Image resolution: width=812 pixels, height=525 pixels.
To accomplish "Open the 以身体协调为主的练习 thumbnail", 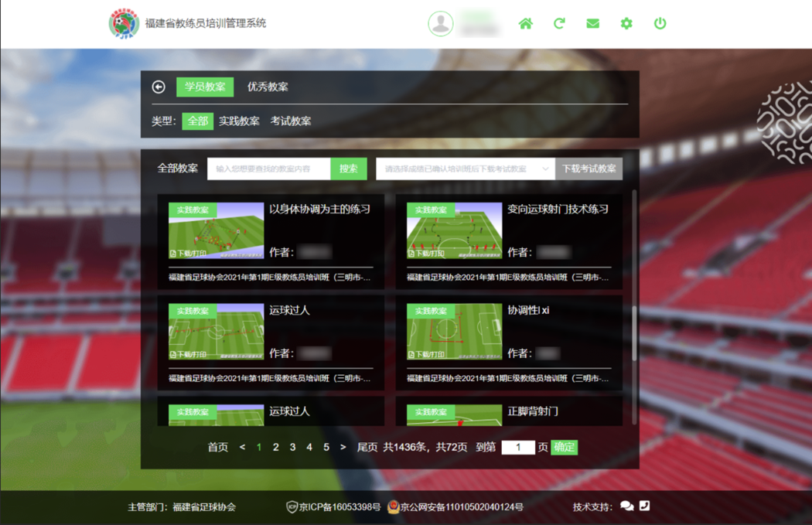I will coord(217,230).
